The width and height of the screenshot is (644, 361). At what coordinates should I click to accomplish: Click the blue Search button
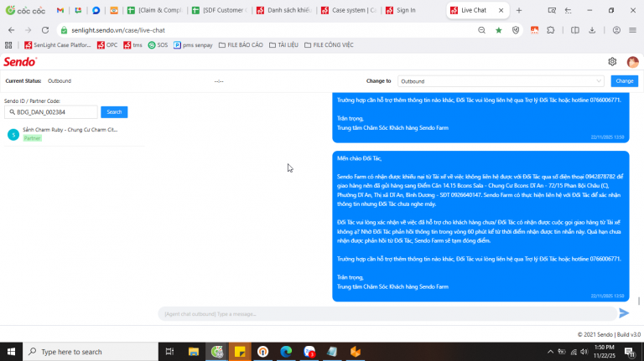coord(114,112)
